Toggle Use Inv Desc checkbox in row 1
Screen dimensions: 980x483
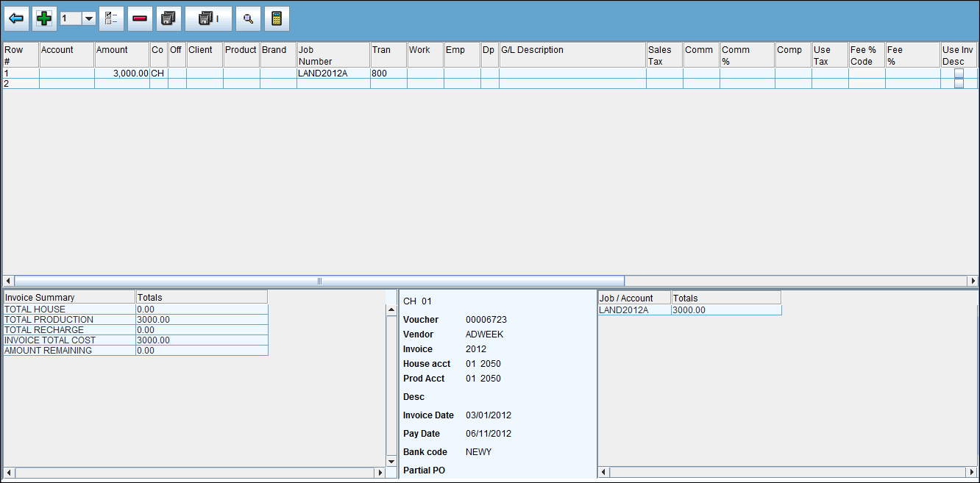pyautogui.click(x=959, y=74)
